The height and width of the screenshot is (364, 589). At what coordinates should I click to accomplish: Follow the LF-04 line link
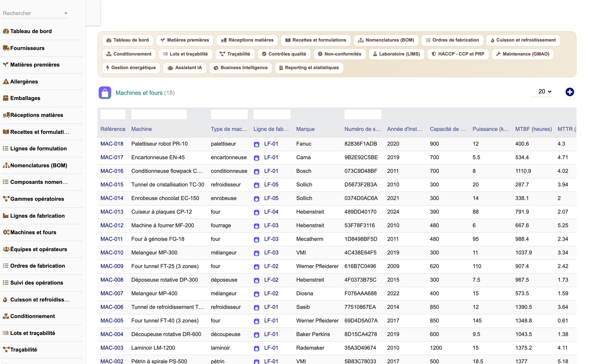(x=271, y=212)
